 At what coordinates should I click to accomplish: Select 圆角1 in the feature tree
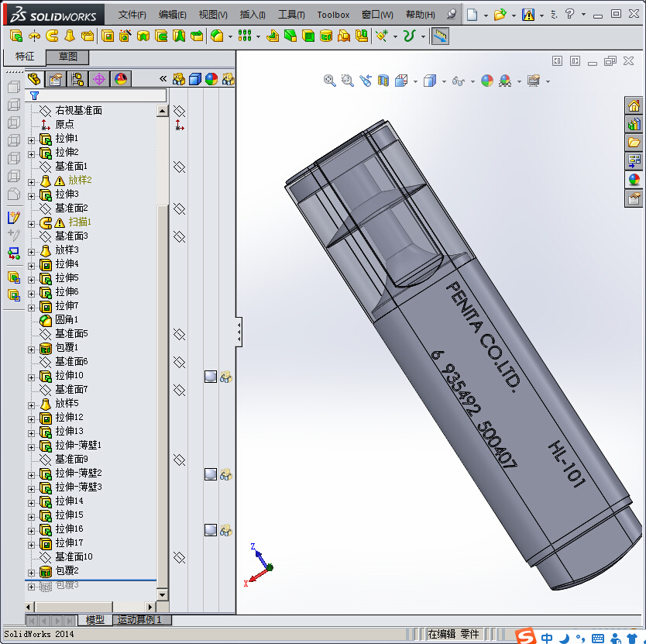click(x=67, y=319)
